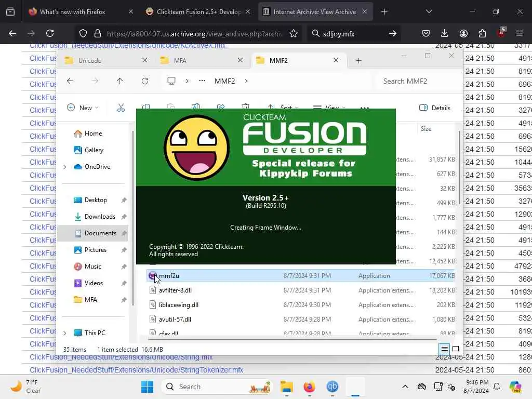Screen dimensions: 532x399
Task: Toggle the Details pane button
Action: [x=435, y=108]
